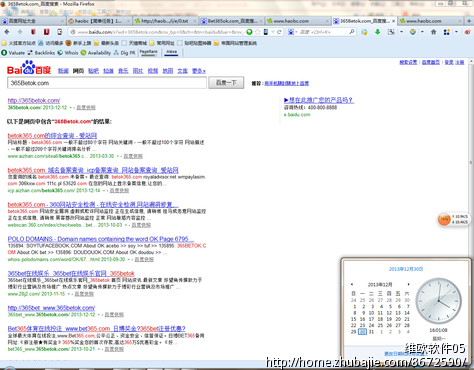Viewport: 474px width, 370px height.
Task: Bookmark this page with the star icon
Action: coord(257,32)
